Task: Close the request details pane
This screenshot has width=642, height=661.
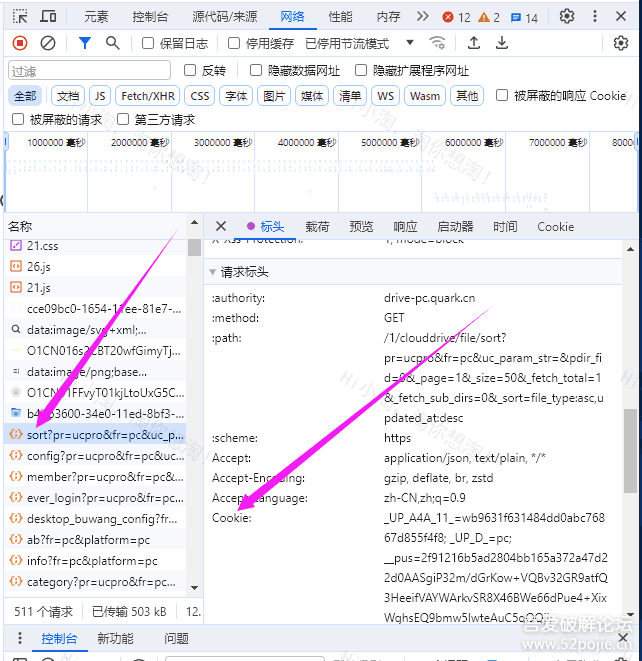Action: coord(221,226)
